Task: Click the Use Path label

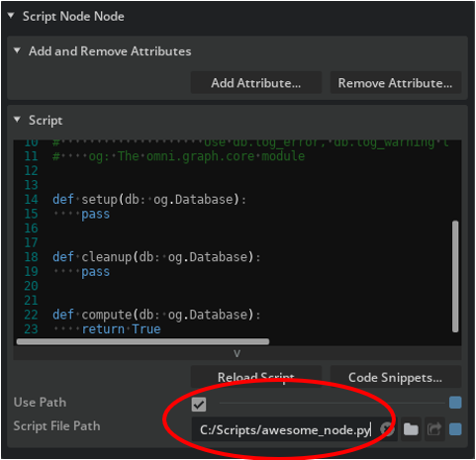Action: coord(40,403)
